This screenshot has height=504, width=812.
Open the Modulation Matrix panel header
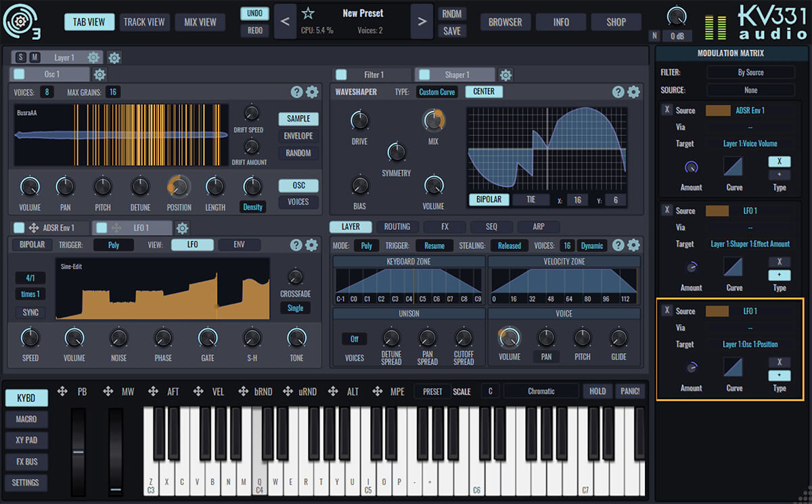click(x=731, y=53)
